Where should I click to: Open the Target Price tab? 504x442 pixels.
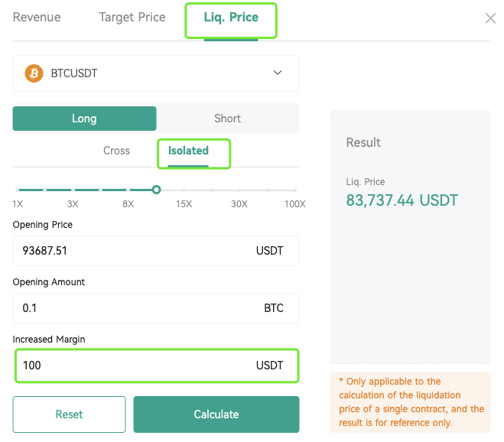pos(132,18)
